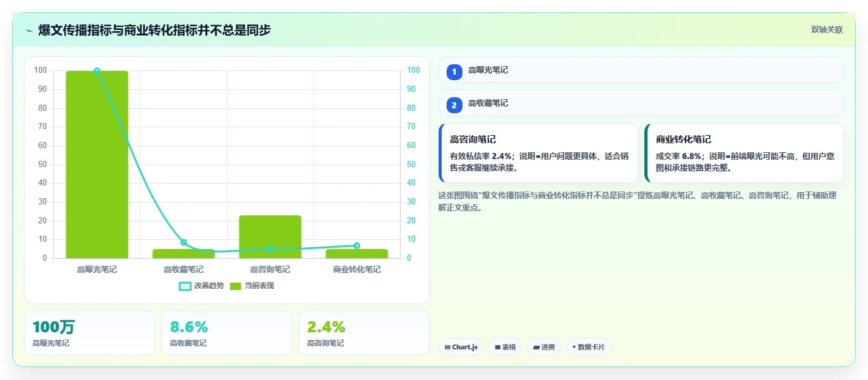
Task: Toggle the 改善趋势 legend item
Action: [x=202, y=286]
